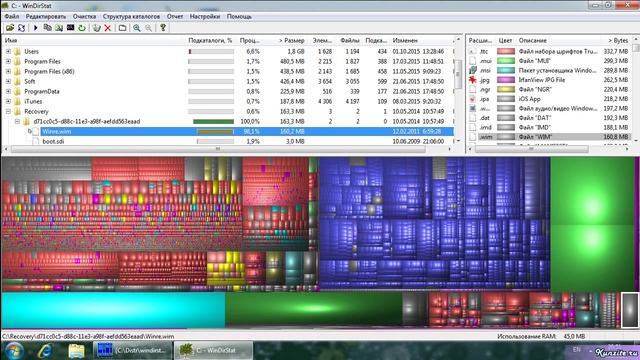Click the C: - WinDirStat taskbar button
This screenshot has height=360, width=640.
(x=213, y=351)
